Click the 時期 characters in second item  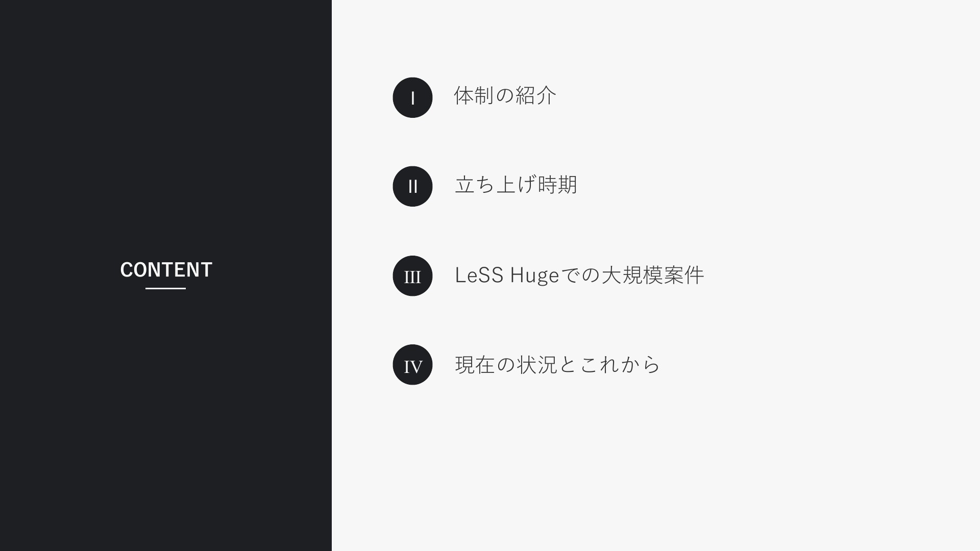click(557, 185)
